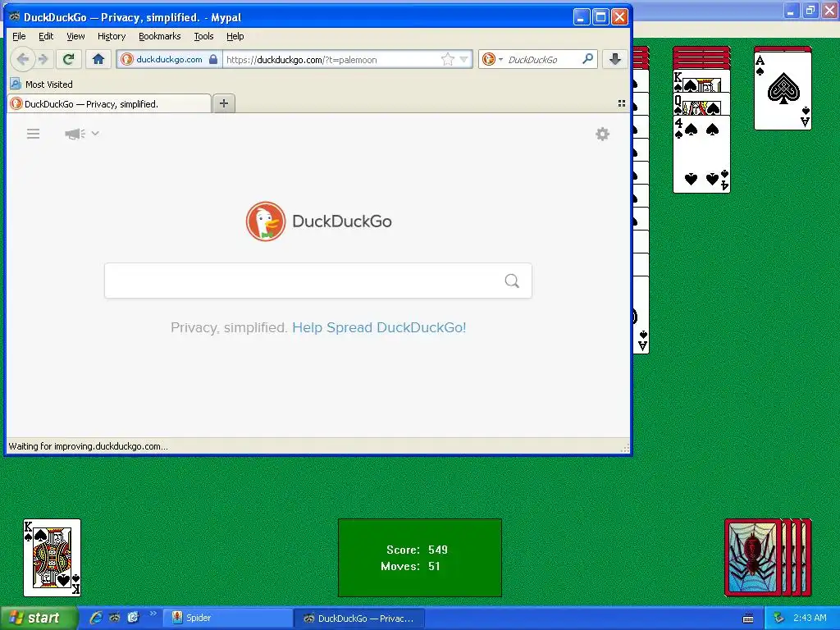
Task: Restore down the Spider window
Action: 810,10
